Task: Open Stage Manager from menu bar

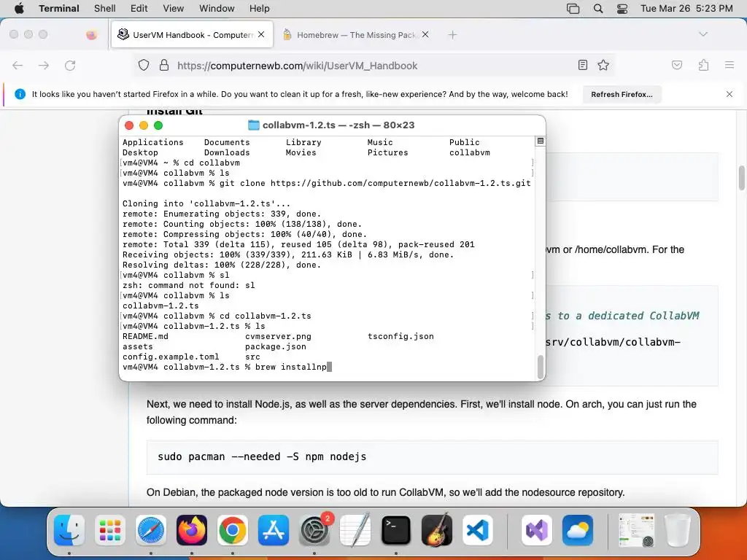Action: tap(573, 9)
